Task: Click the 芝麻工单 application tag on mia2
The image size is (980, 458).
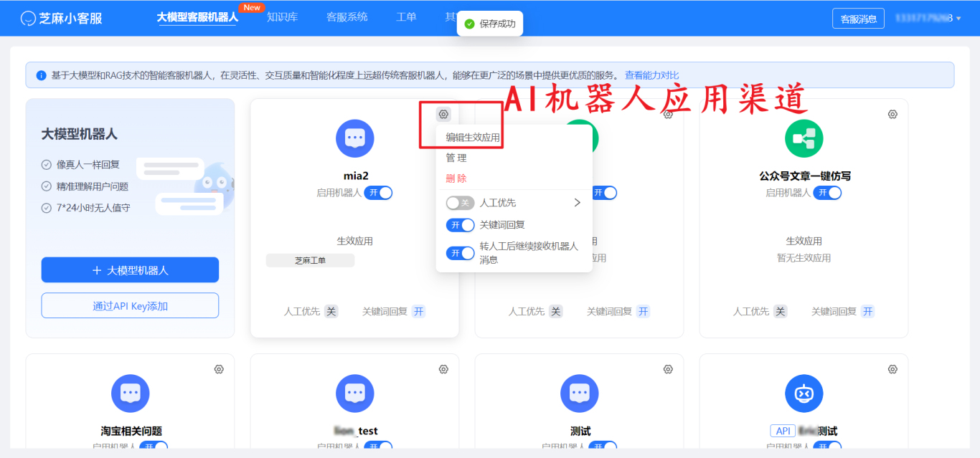Action: pyautogui.click(x=311, y=260)
